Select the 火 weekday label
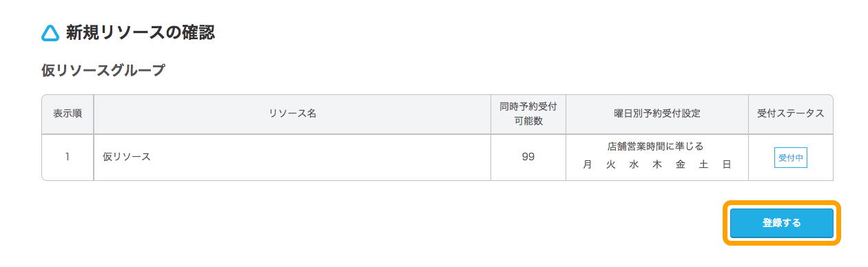 point(610,165)
